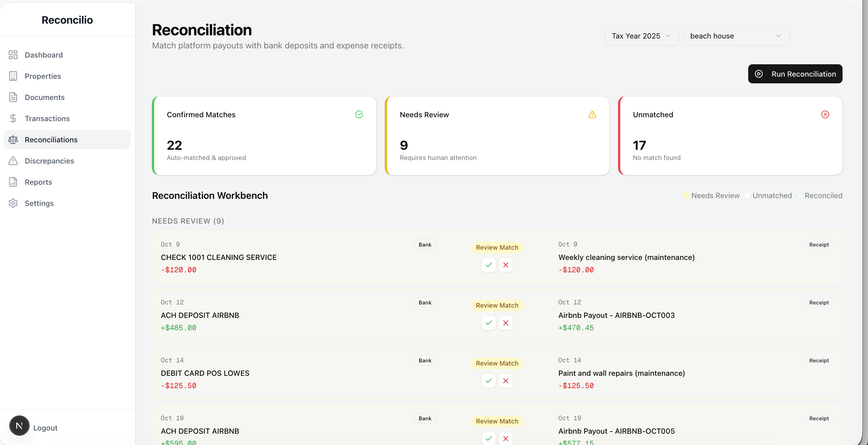Click the Settings gear icon
Image resolution: width=868 pixels, height=445 pixels.
click(13, 203)
